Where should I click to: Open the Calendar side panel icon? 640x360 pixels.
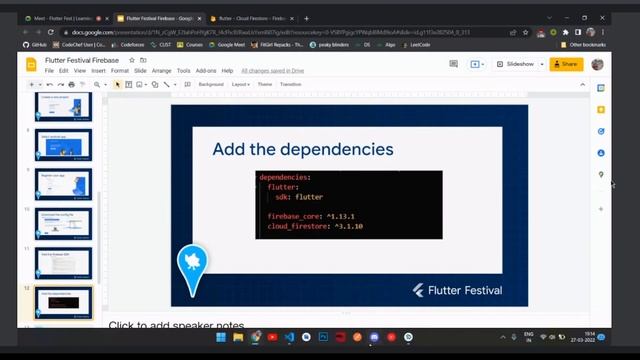[601, 88]
